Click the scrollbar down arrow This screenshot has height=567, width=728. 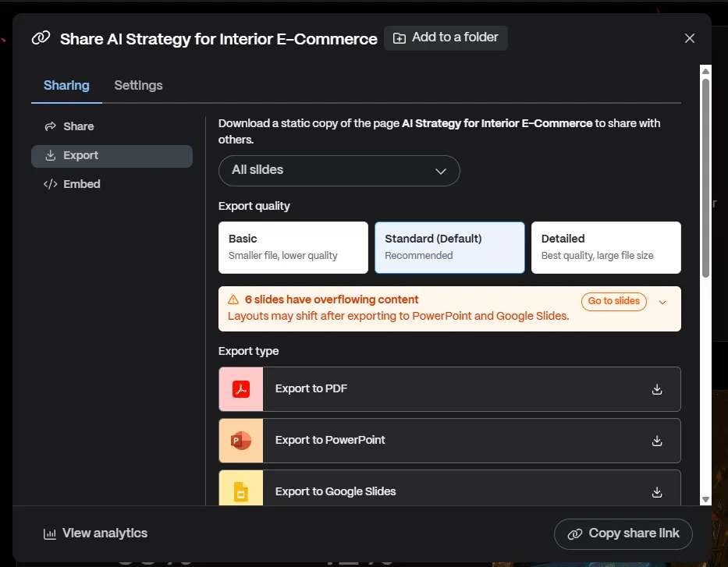tap(705, 500)
